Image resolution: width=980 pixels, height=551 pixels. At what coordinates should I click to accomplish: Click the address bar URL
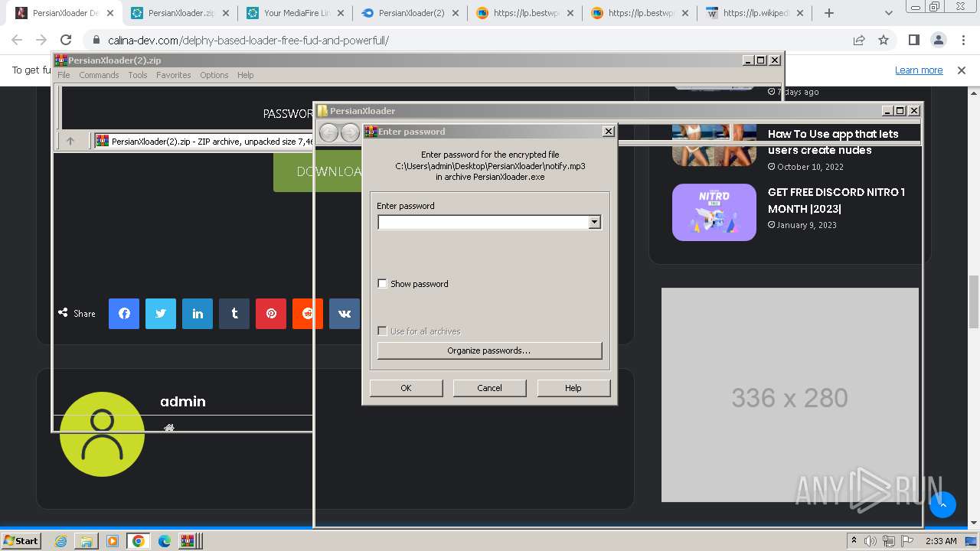click(248, 40)
